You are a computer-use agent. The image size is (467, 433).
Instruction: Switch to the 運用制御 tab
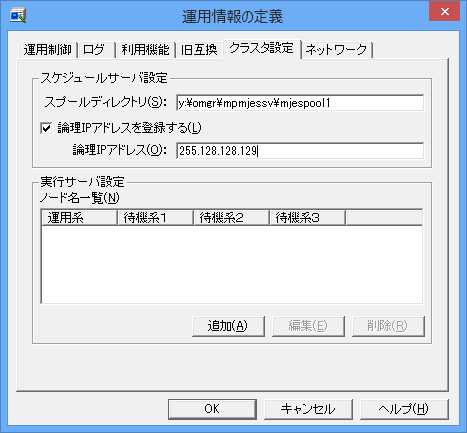click(x=48, y=50)
